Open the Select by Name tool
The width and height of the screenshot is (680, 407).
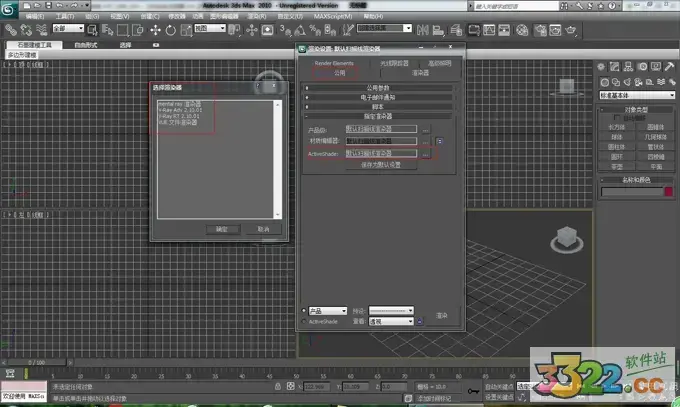pos(107,30)
